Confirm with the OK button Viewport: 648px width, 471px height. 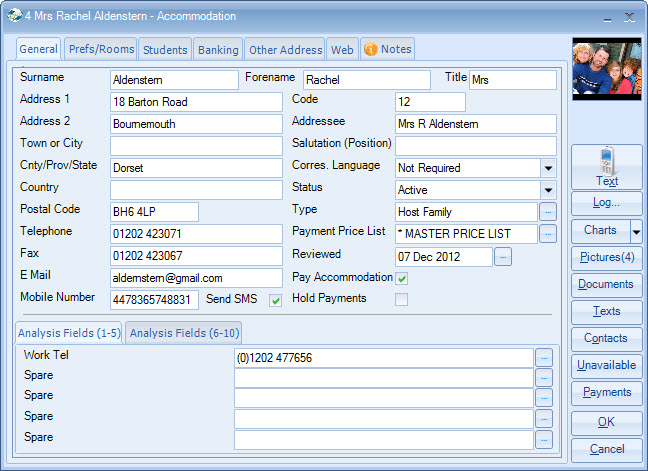607,422
